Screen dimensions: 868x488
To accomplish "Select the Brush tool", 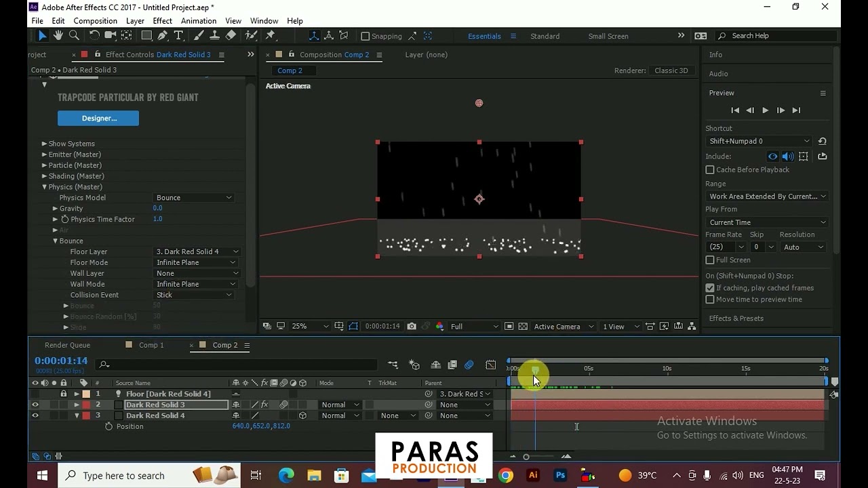I will pos(199,36).
